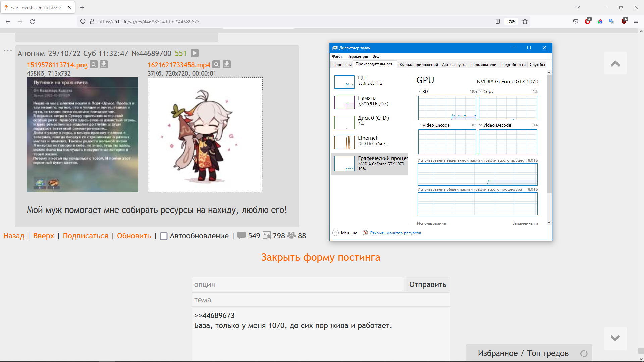Expand the Video Encode graph dropdown
644x362 pixels.
420,125
